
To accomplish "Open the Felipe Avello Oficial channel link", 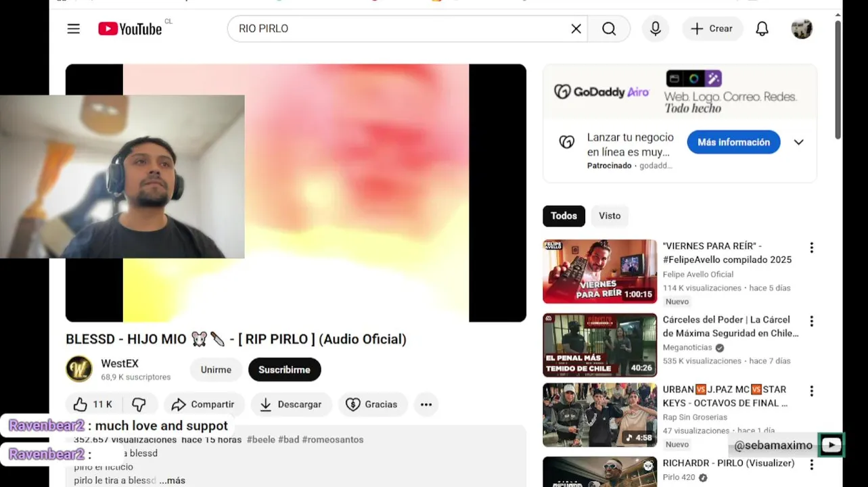I will click(x=698, y=274).
